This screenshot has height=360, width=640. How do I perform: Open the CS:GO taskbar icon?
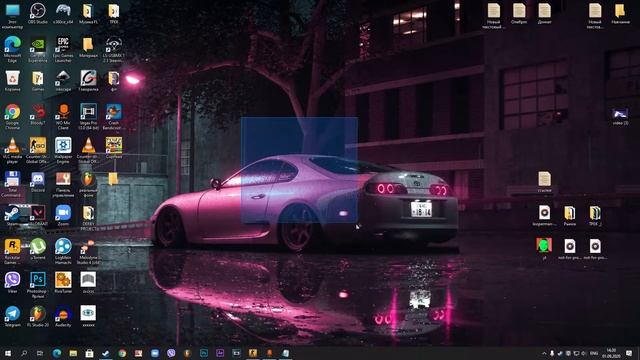(x=253, y=353)
